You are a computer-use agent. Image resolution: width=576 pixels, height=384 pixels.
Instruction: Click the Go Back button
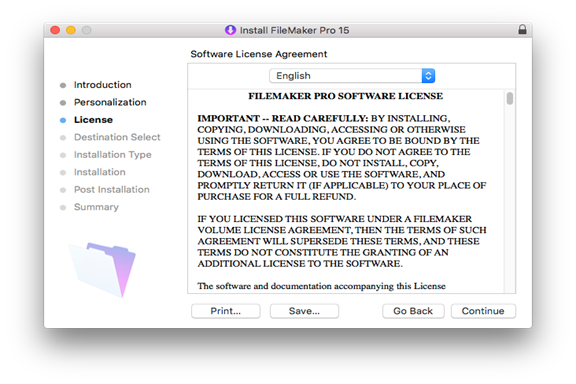click(x=413, y=311)
